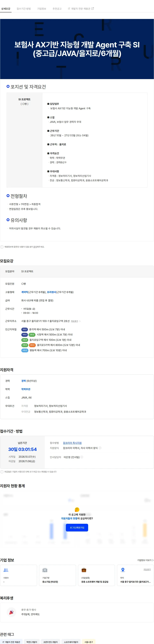
Task: Open 지도보기 next to 근무지주소
Action: point(74,321)
